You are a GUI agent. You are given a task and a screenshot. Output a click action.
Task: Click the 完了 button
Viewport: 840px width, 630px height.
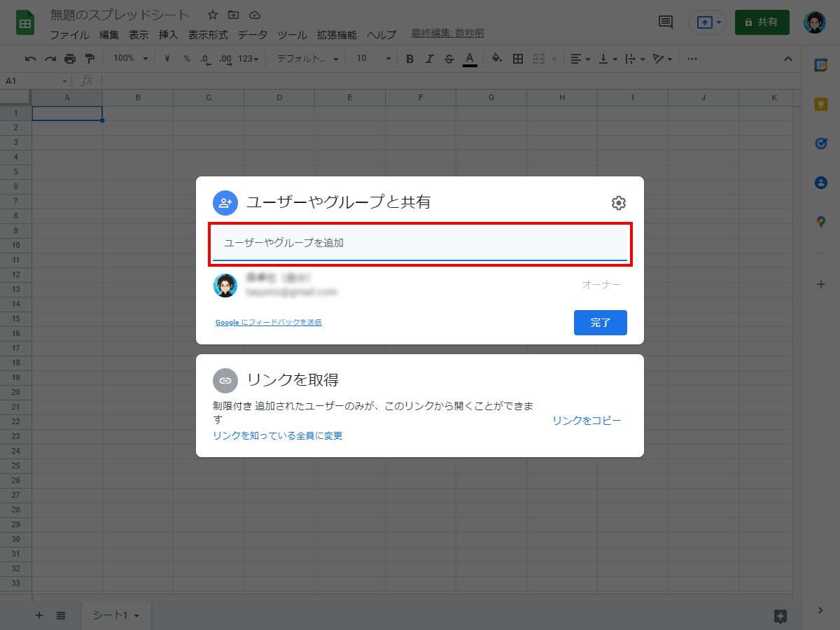(x=601, y=323)
